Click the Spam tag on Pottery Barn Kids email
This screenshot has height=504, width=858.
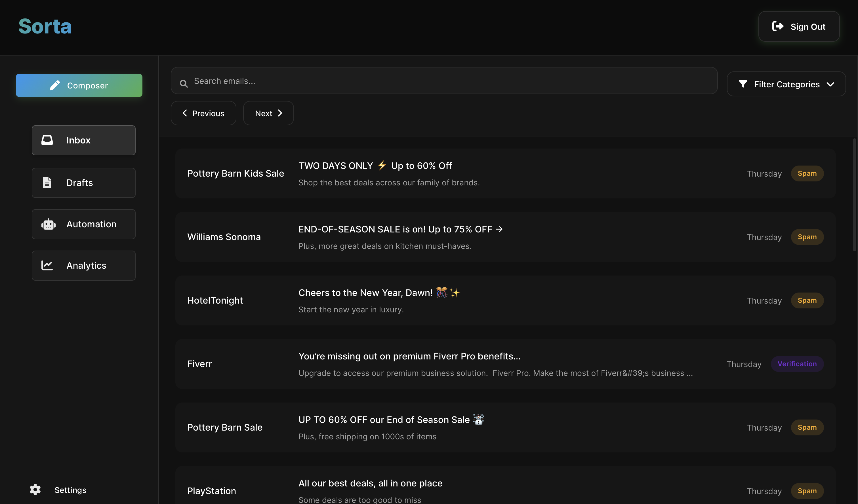pyautogui.click(x=807, y=173)
